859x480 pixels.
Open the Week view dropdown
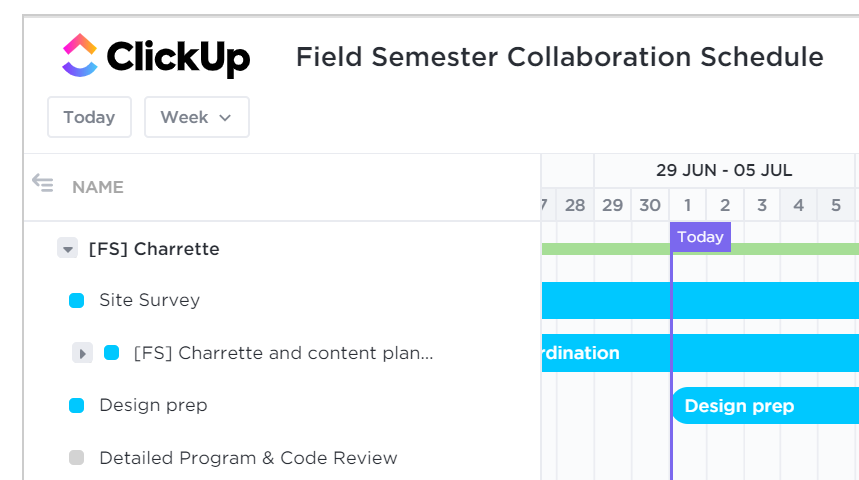click(197, 117)
